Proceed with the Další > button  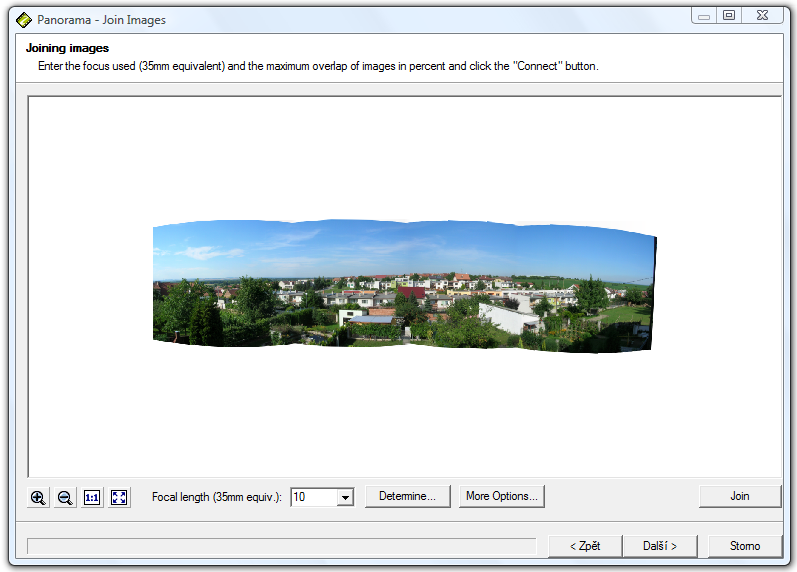[660, 546]
